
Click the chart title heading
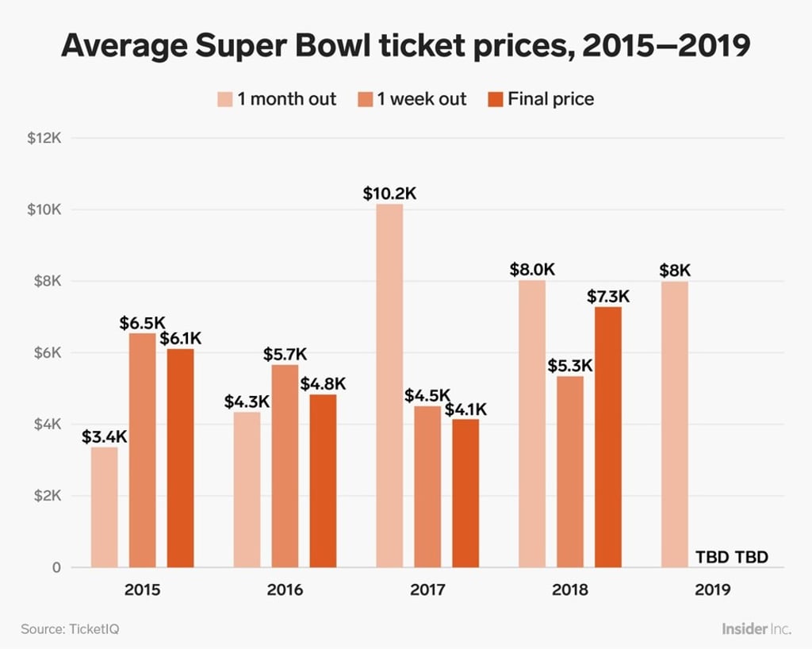(406, 45)
